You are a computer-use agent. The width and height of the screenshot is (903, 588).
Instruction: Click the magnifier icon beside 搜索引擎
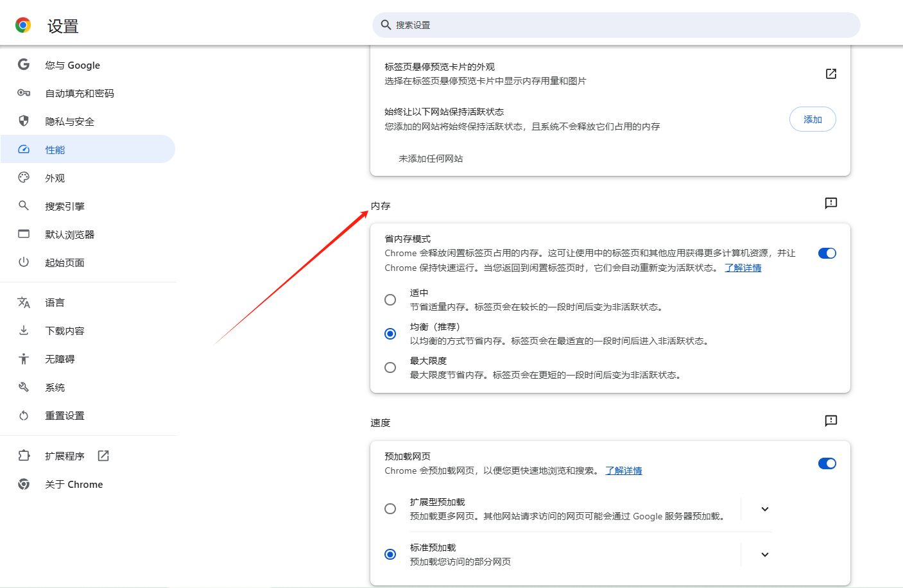(24, 205)
